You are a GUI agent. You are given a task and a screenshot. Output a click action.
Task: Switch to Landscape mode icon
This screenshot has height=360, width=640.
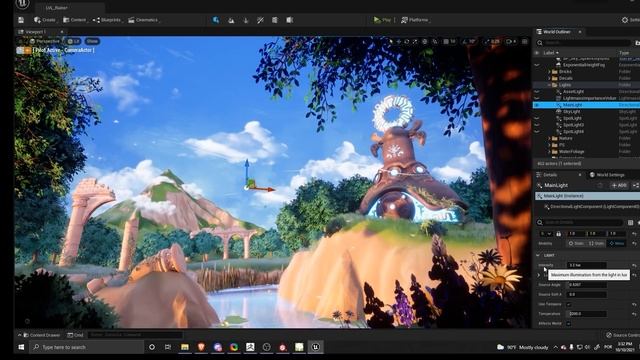coord(231,20)
